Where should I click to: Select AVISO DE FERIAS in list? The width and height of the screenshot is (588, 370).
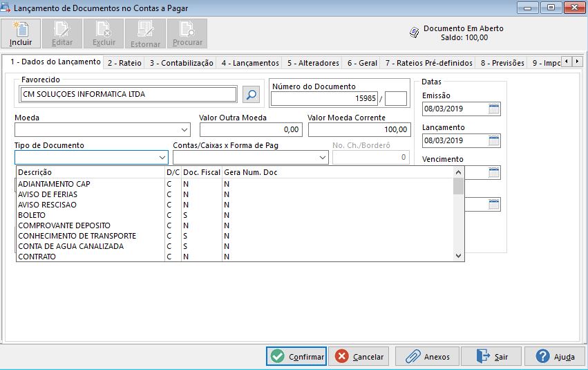pyautogui.click(x=235, y=194)
